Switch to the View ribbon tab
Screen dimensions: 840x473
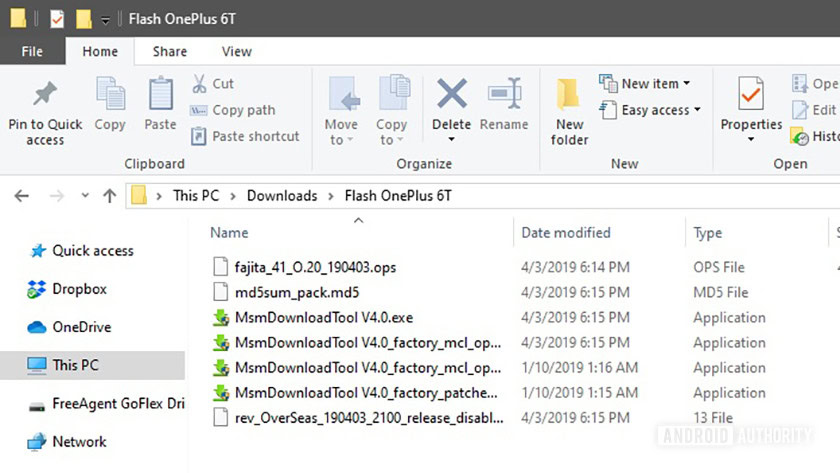coord(237,51)
